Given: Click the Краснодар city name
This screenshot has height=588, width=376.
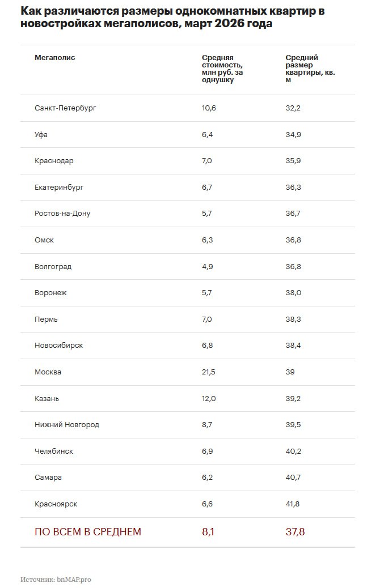Looking at the screenshot, I should tap(54, 161).
